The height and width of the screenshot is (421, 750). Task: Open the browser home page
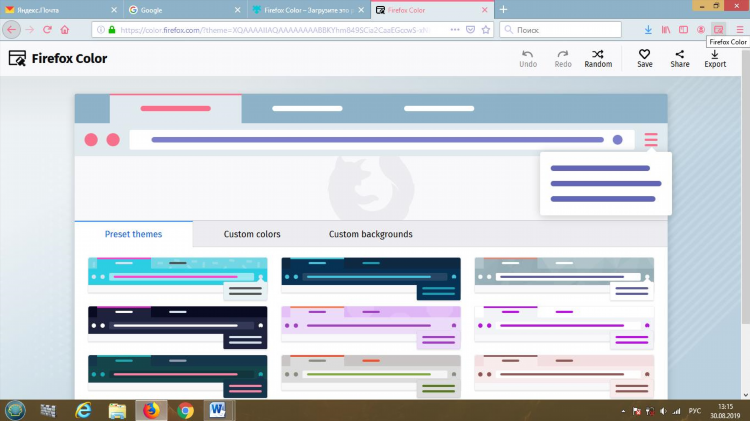65,30
